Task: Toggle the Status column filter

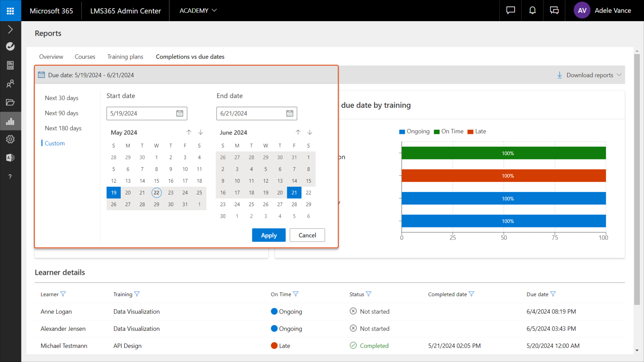Action: [369, 294]
